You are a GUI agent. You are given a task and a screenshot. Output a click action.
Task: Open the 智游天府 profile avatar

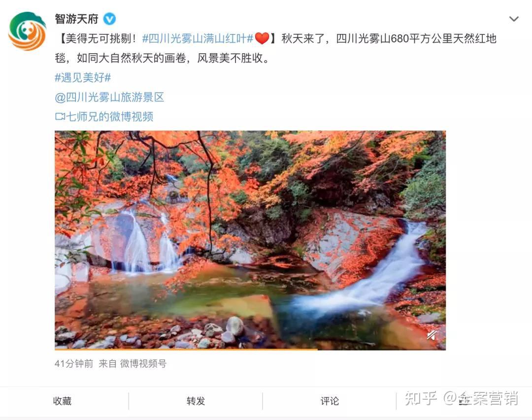(27, 31)
